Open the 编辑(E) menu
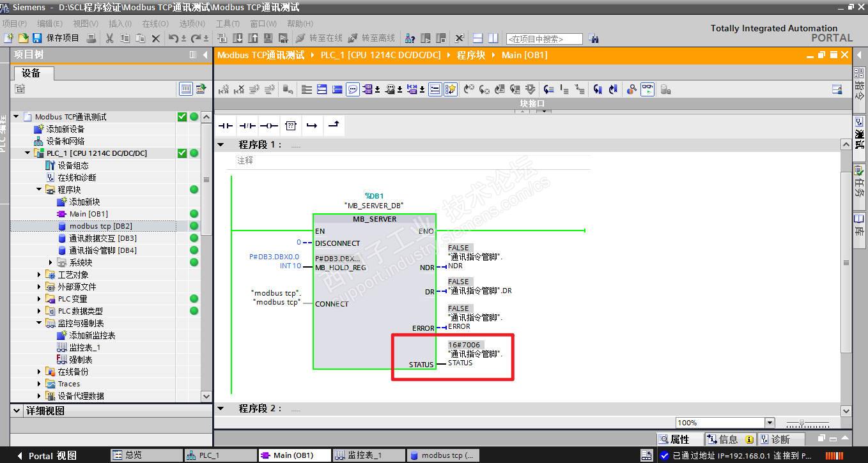The image size is (868, 463). [50, 24]
